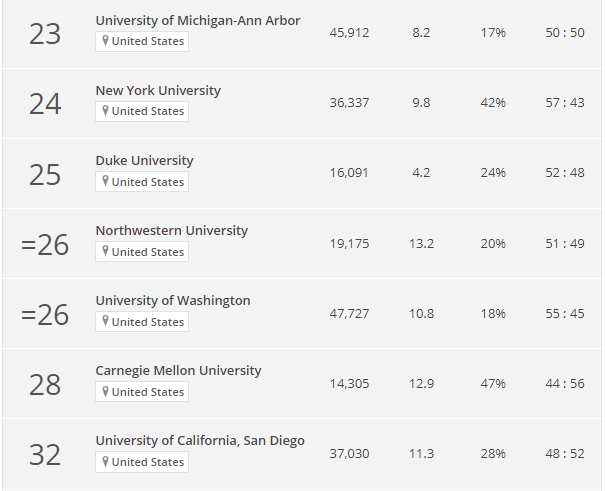The height and width of the screenshot is (491, 605).
Task: Click location pin icon under Carnegie Mellon
Action: point(105,391)
